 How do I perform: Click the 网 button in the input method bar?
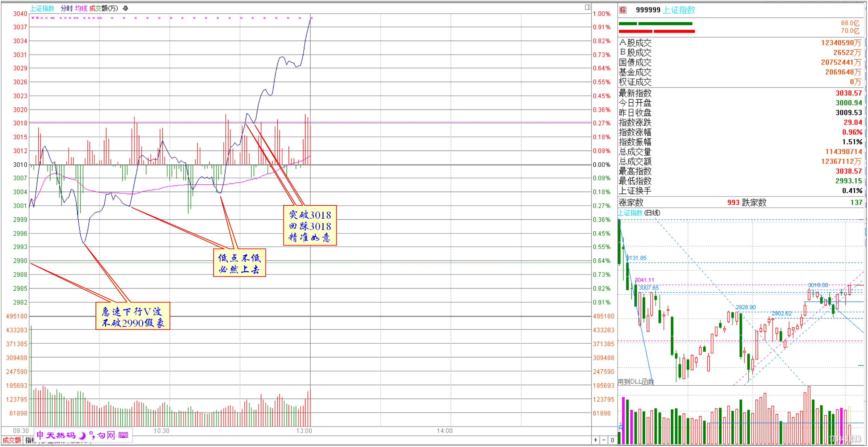(111, 435)
